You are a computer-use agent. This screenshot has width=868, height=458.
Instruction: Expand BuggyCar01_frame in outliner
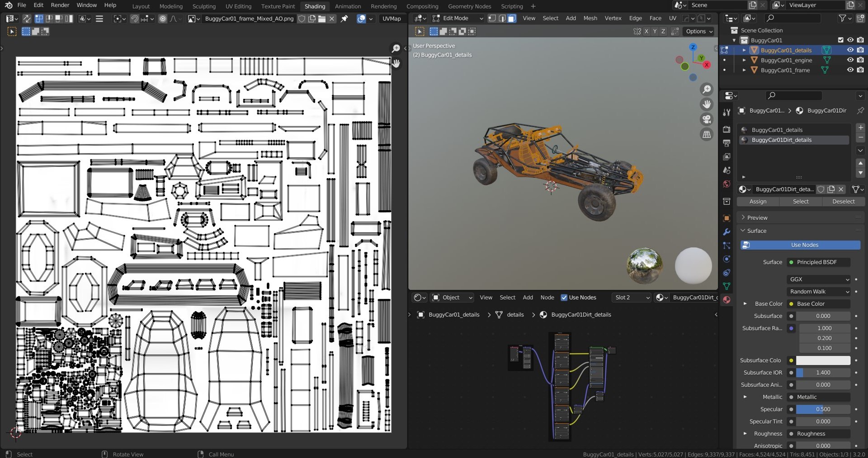pos(744,70)
